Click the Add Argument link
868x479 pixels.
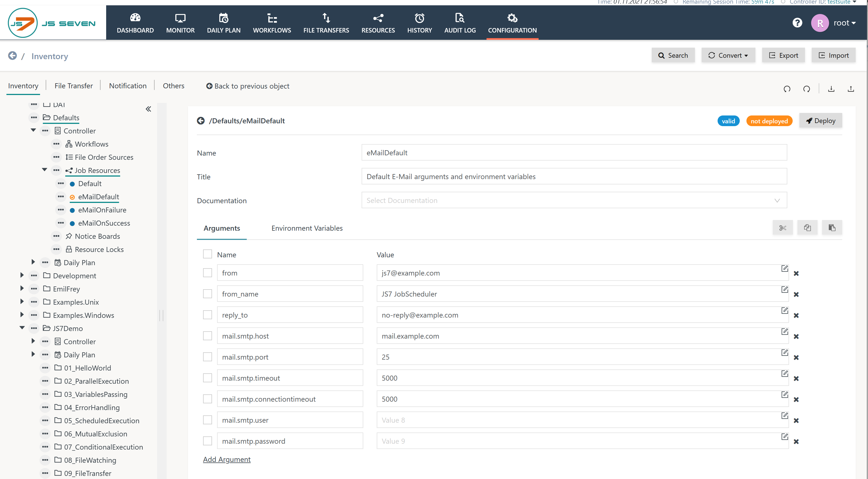pos(227,459)
